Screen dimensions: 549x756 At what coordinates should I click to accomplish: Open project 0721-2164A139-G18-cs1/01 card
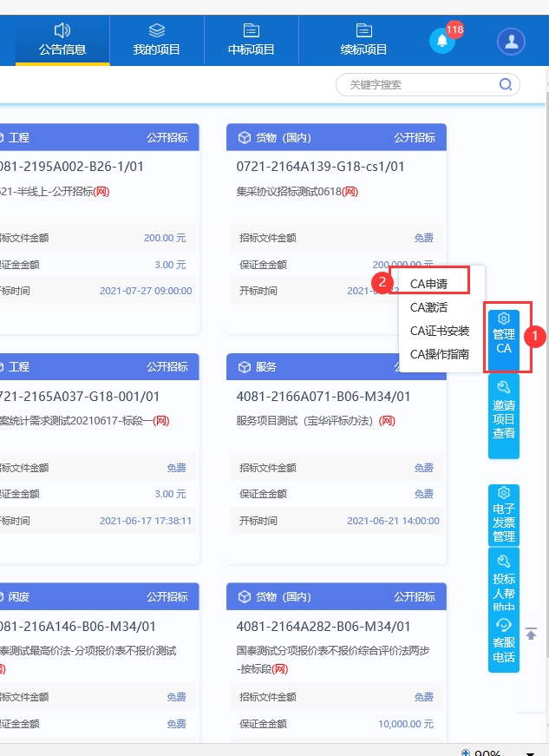point(320,167)
